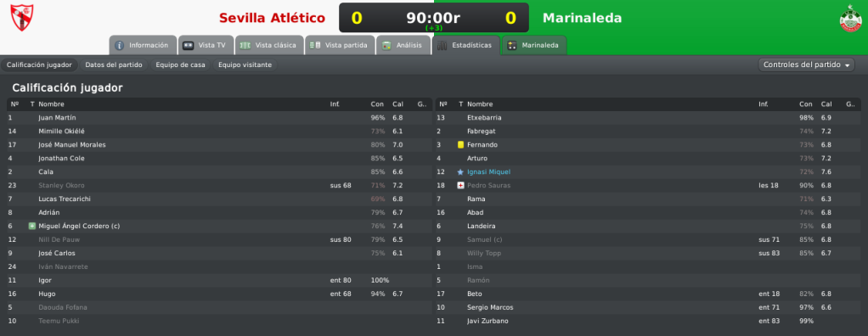Open the Marinaleda tab
Screen dimensions: 868x336
click(534, 45)
